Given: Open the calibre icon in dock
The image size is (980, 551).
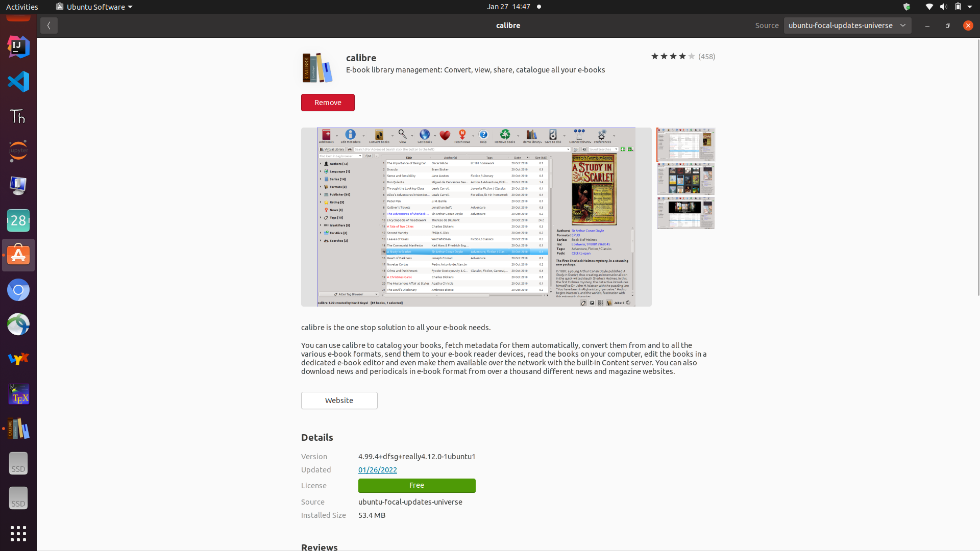Looking at the screenshot, I should [18, 429].
